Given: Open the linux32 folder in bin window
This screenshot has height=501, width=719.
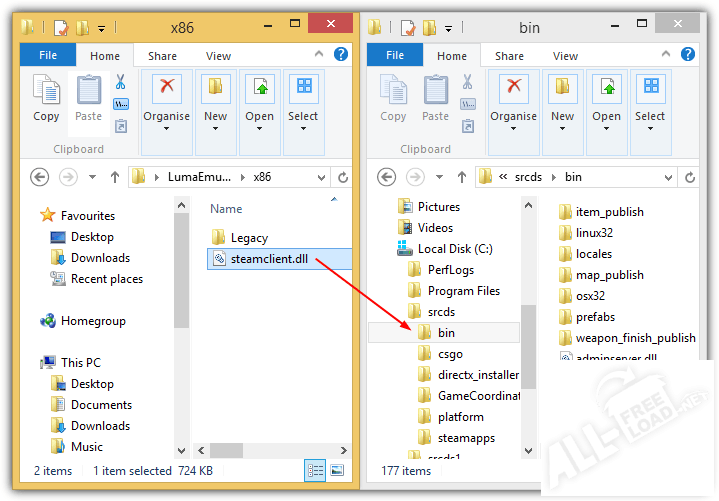Looking at the screenshot, I should pos(594,233).
